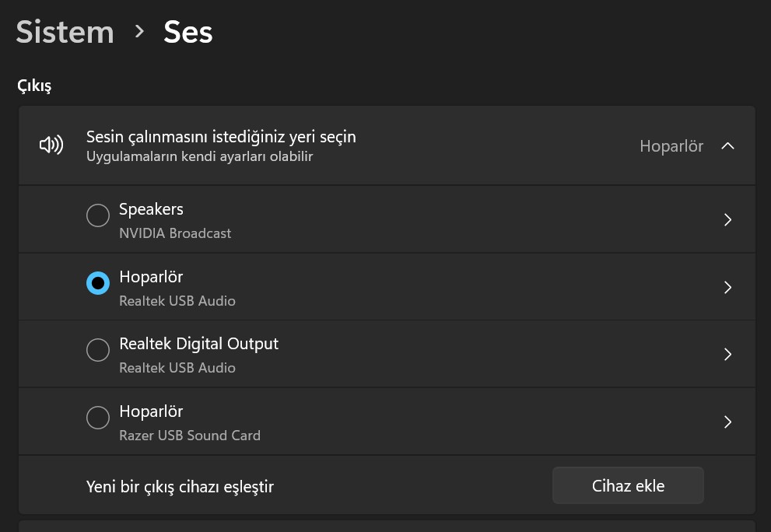Click the speaker volume icon in the output header
771x532 pixels.
(x=51, y=145)
